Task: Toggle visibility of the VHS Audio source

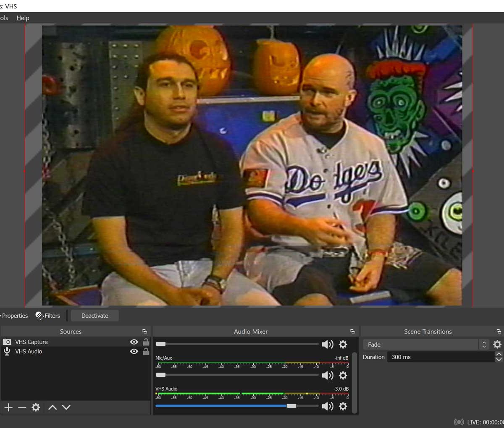Action: (134, 352)
